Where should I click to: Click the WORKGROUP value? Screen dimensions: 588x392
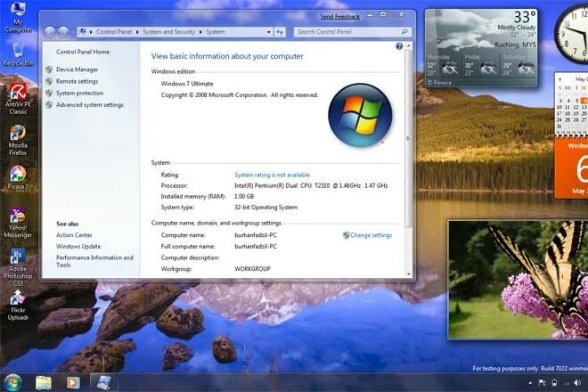tap(252, 269)
